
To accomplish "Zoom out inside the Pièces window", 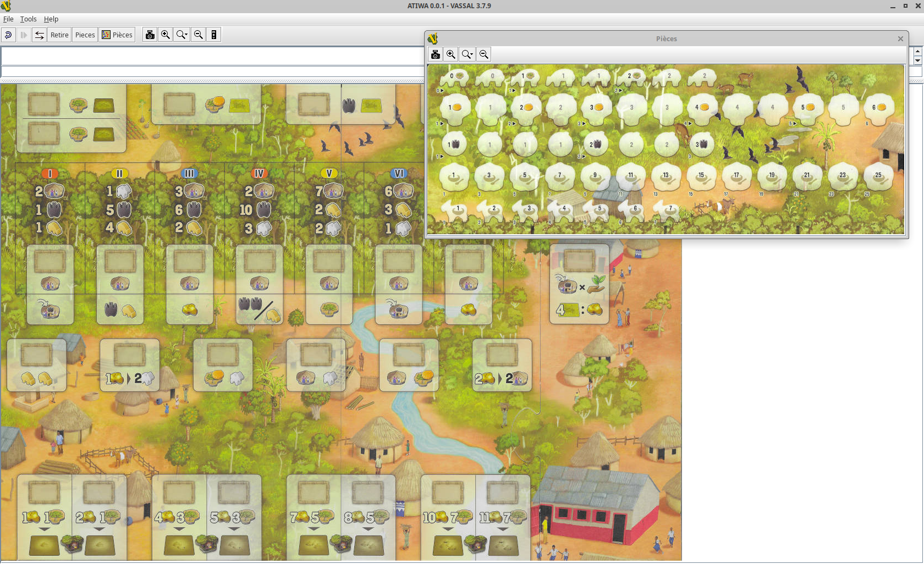I will 484,54.
